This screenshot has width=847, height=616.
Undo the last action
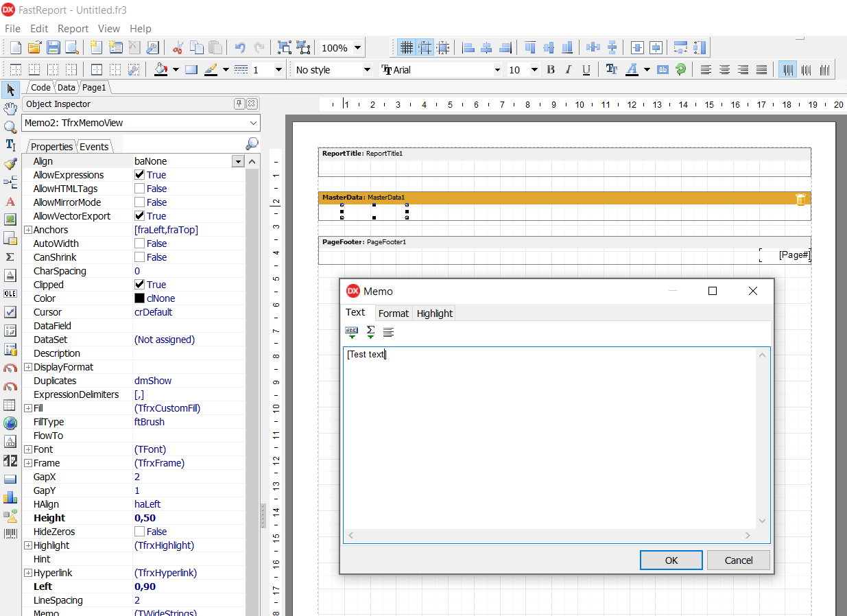click(240, 47)
